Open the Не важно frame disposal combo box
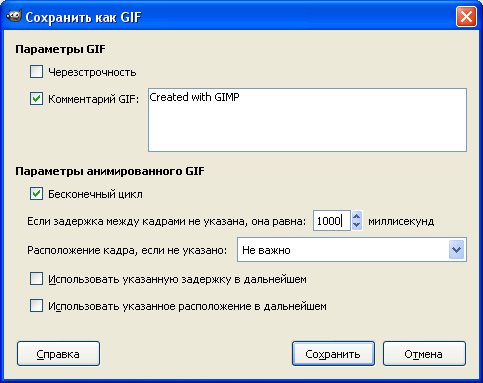Viewport: 483px width, 383px height. click(x=352, y=250)
